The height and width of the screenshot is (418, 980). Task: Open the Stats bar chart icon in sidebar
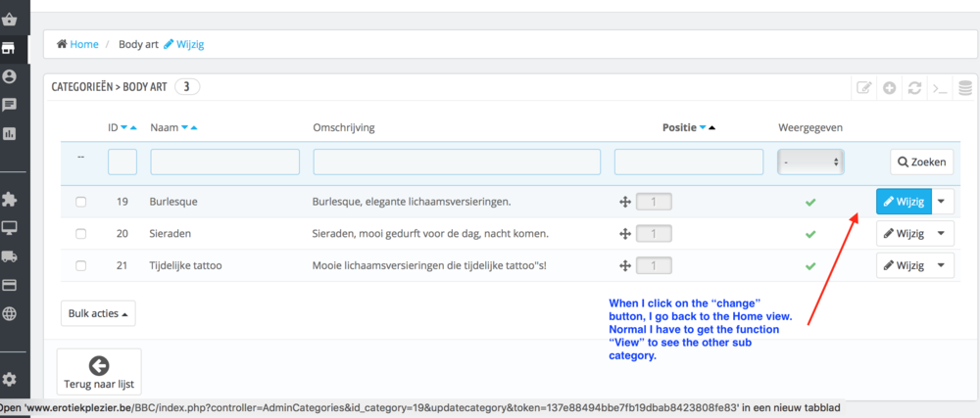pyautogui.click(x=10, y=133)
